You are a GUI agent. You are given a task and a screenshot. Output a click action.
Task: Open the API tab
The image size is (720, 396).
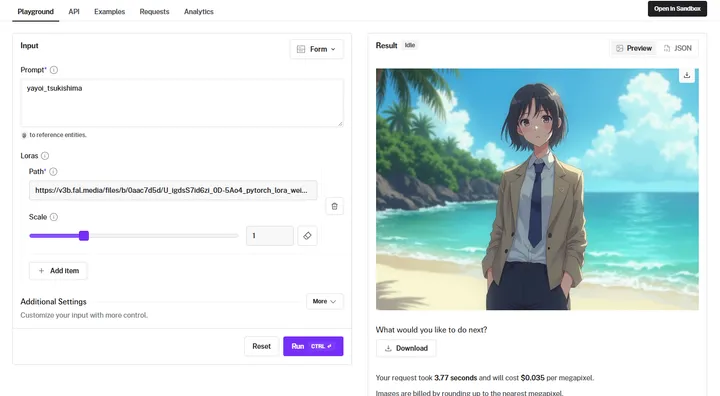point(74,11)
